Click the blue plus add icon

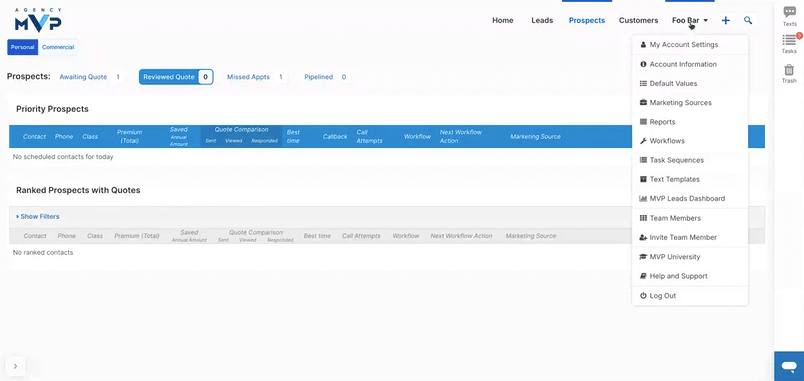(726, 21)
